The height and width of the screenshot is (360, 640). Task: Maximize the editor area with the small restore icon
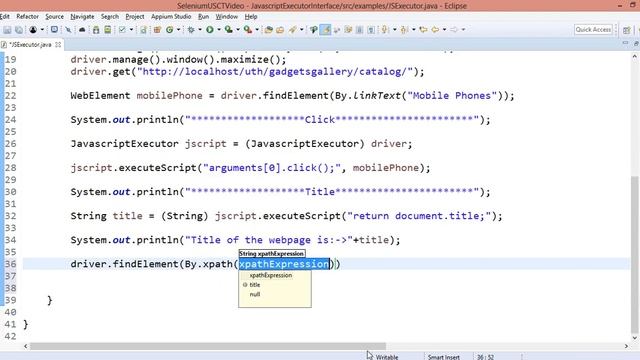636,42
